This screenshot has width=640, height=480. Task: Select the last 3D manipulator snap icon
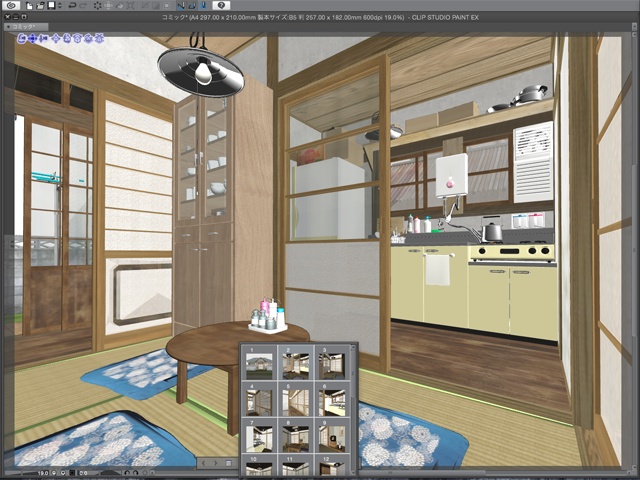pyautogui.click(x=99, y=38)
